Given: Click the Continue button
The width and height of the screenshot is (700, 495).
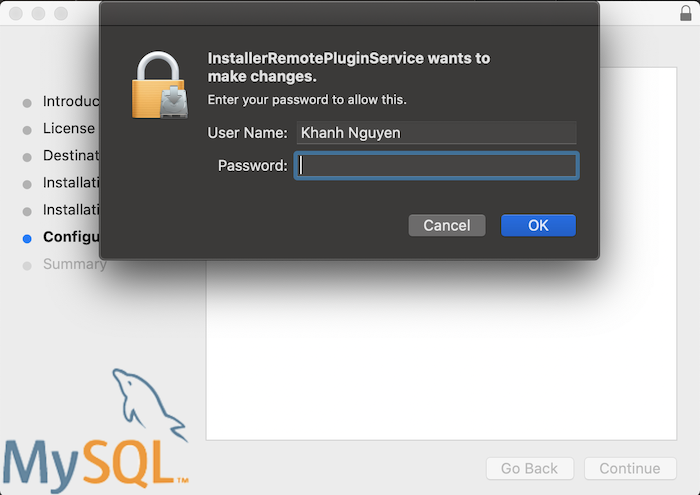Looking at the screenshot, I should coord(630,468).
